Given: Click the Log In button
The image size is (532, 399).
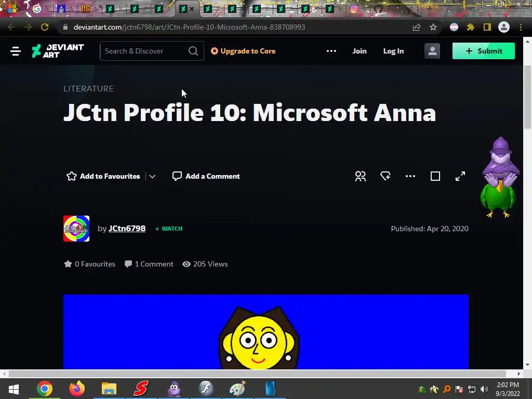Looking at the screenshot, I should pos(393,51).
